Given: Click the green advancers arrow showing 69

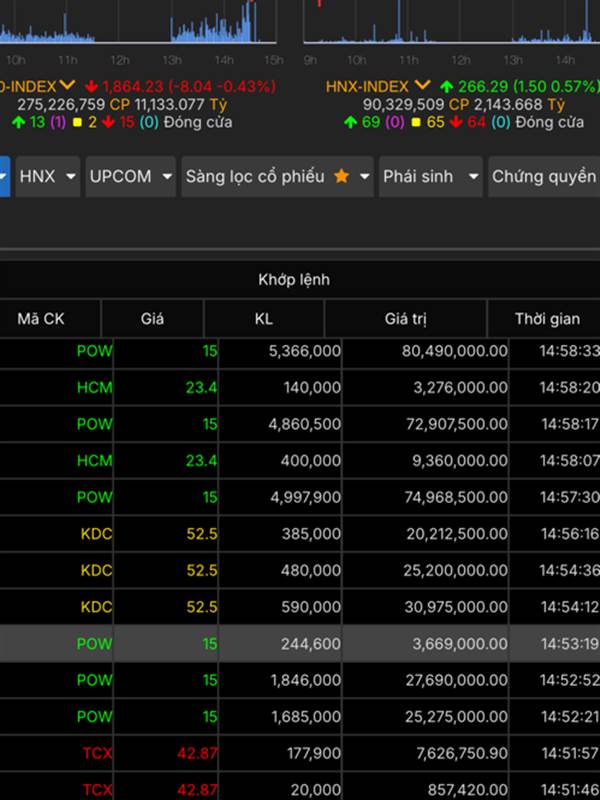Looking at the screenshot, I should tap(350, 122).
